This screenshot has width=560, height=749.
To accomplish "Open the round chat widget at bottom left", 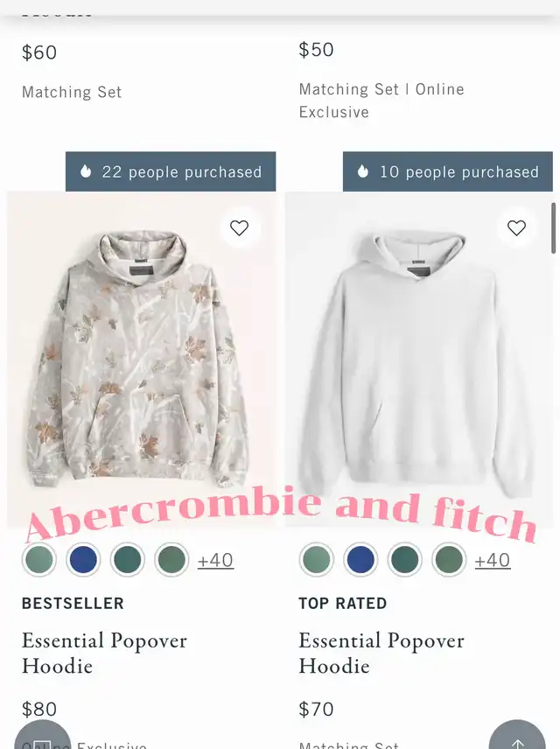I will (43, 738).
